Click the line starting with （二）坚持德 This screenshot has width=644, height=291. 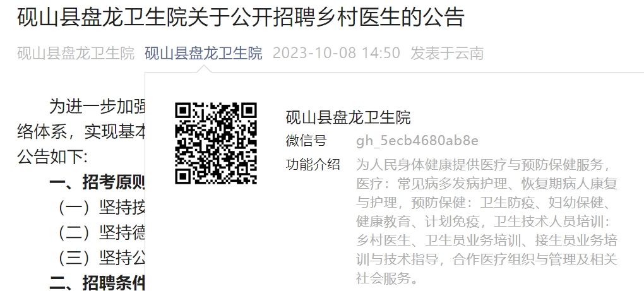(102, 233)
